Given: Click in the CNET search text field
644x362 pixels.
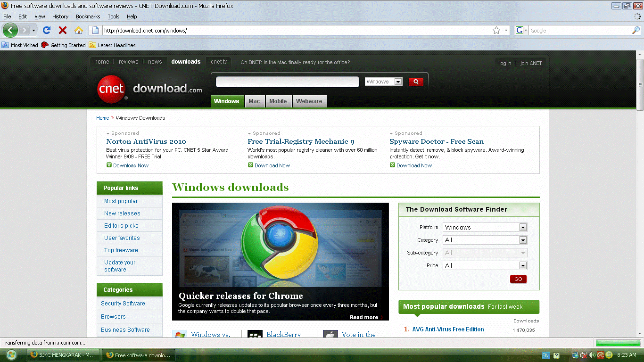Looking at the screenshot, I should point(288,82).
